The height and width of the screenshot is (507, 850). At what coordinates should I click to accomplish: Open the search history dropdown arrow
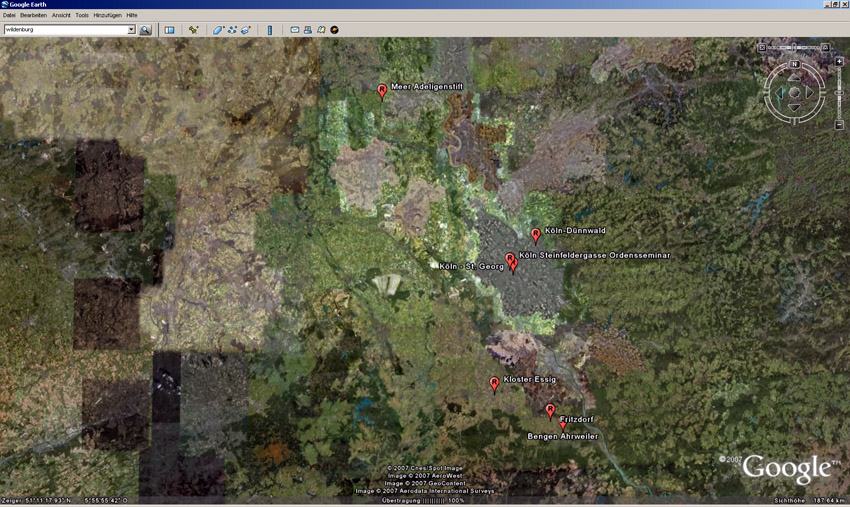(131, 30)
